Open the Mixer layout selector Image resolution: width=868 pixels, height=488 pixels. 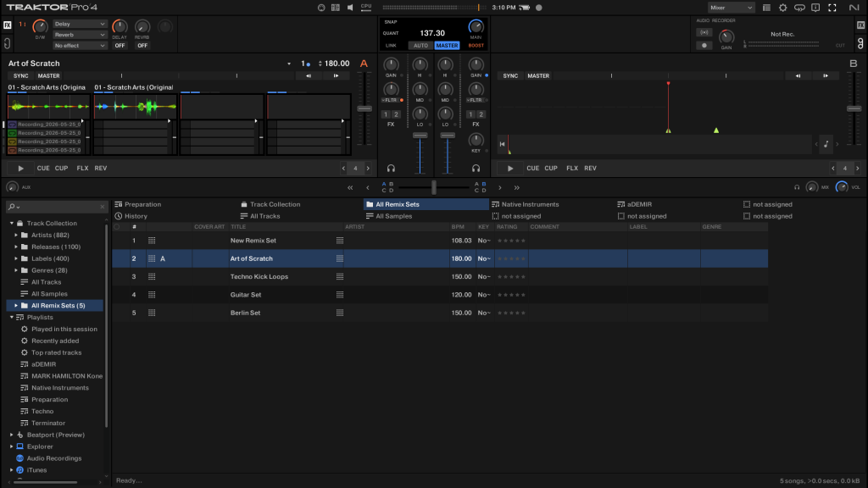point(731,8)
